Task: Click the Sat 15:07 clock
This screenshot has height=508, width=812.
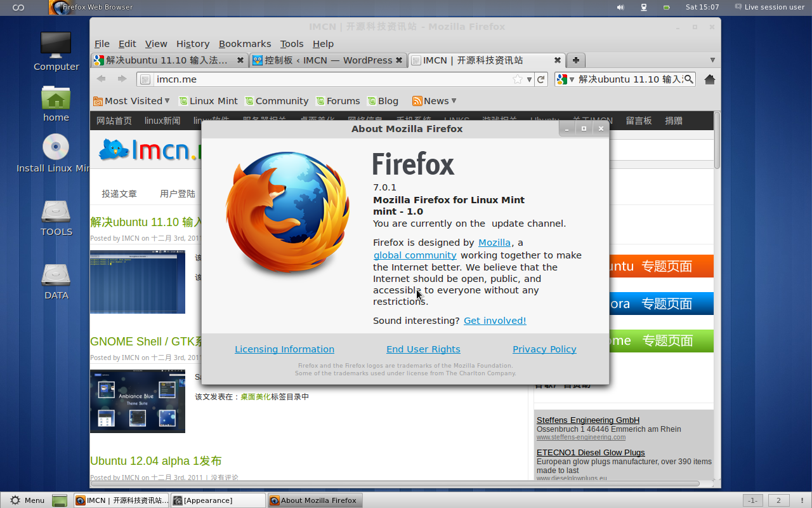Action: (702, 7)
